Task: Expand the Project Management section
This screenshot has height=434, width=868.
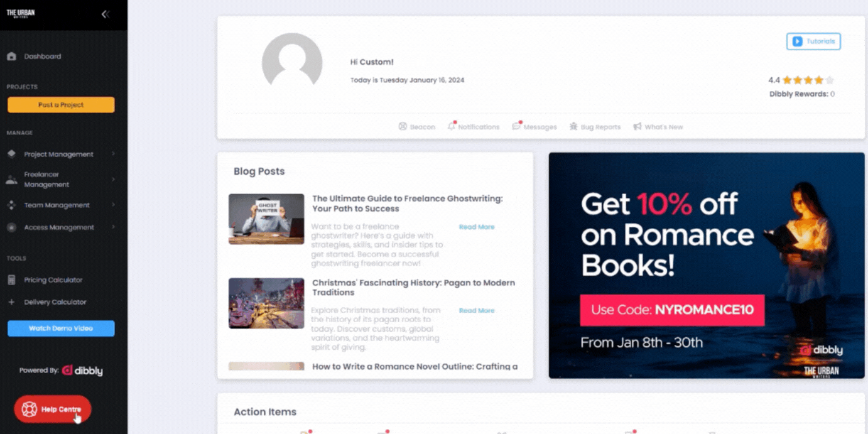Action: (x=58, y=154)
